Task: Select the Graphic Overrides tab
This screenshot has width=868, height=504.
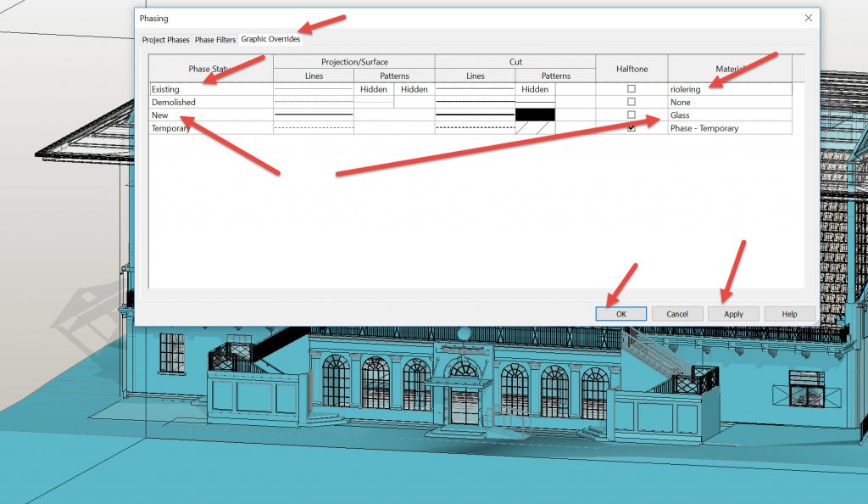Action: (270, 39)
